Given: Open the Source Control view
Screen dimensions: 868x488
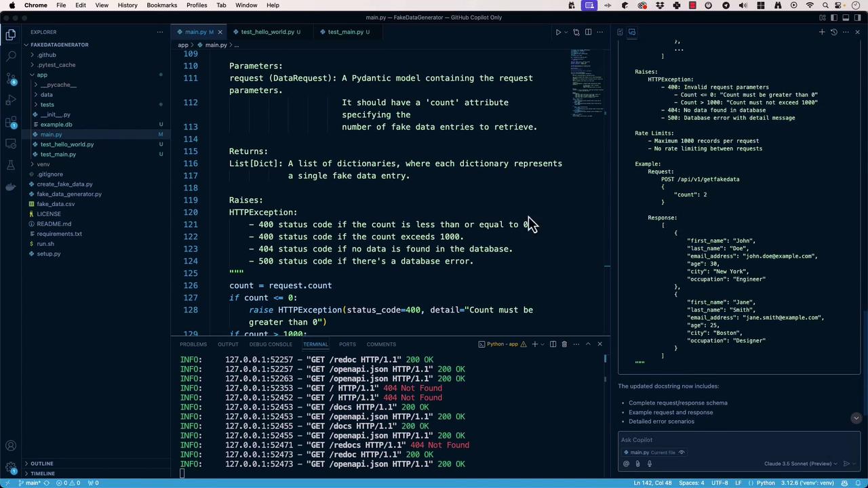Looking at the screenshot, I should click(x=11, y=79).
